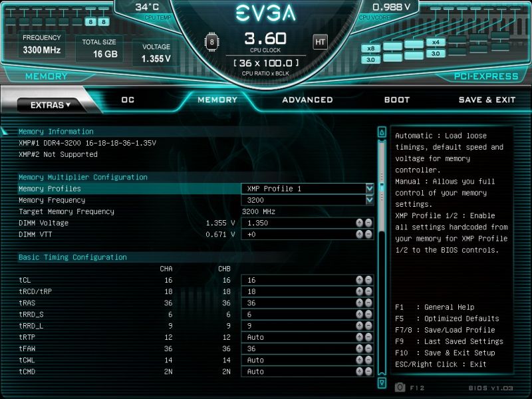This screenshot has width=532, height=399.
Task: Lower DIMM VTT offset using minus icon
Action: 368,235
